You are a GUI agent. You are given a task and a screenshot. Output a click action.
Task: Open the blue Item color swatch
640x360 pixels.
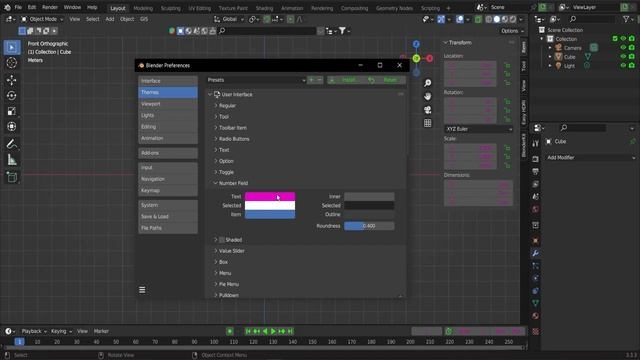coord(270,214)
